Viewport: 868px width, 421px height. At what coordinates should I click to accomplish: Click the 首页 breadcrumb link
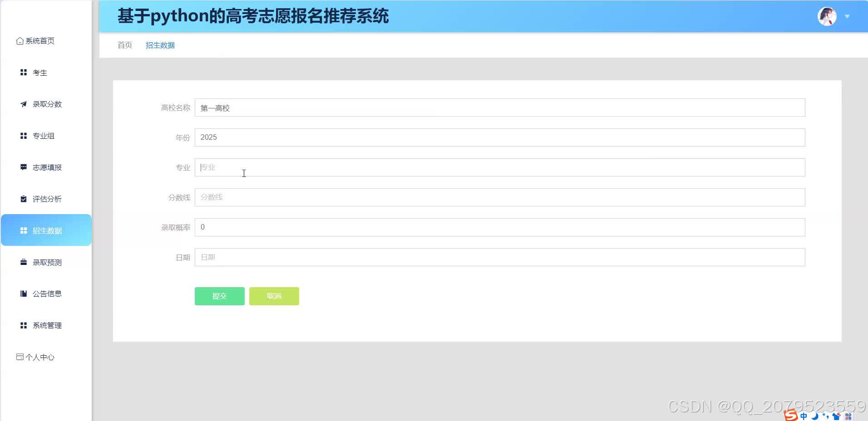[x=125, y=45]
